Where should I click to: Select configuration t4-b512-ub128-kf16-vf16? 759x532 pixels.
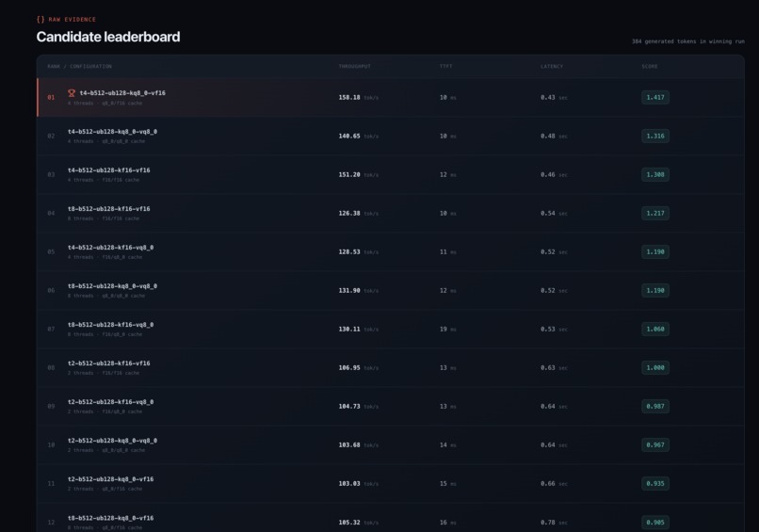(x=109, y=170)
